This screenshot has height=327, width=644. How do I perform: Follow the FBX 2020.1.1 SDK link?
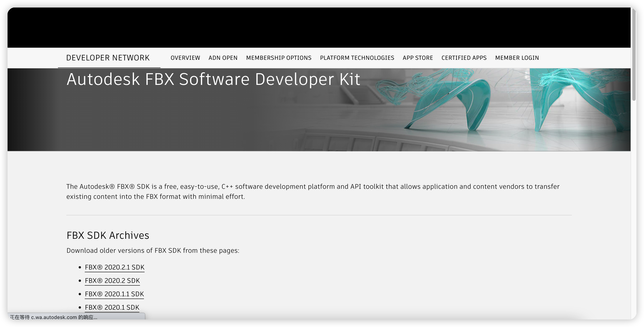pyautogui.click(x=114, y=294)
